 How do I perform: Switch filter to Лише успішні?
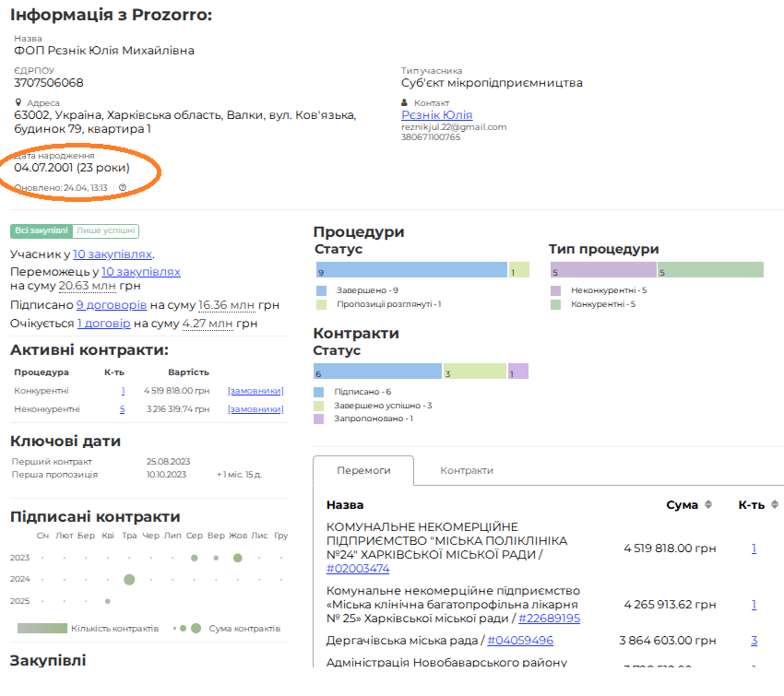(x=106, y=231)
